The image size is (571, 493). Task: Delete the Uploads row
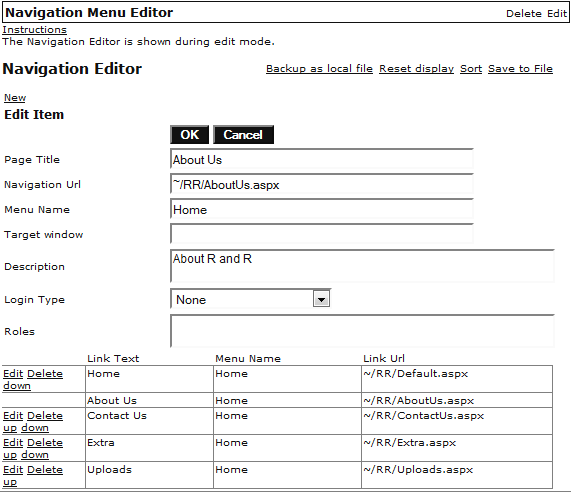click(45, 469)
